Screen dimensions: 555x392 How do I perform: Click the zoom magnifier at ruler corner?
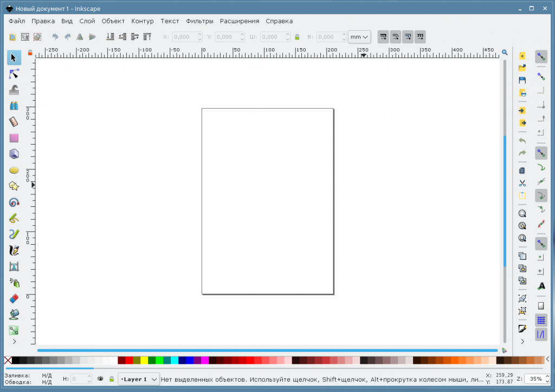[505, 53]
